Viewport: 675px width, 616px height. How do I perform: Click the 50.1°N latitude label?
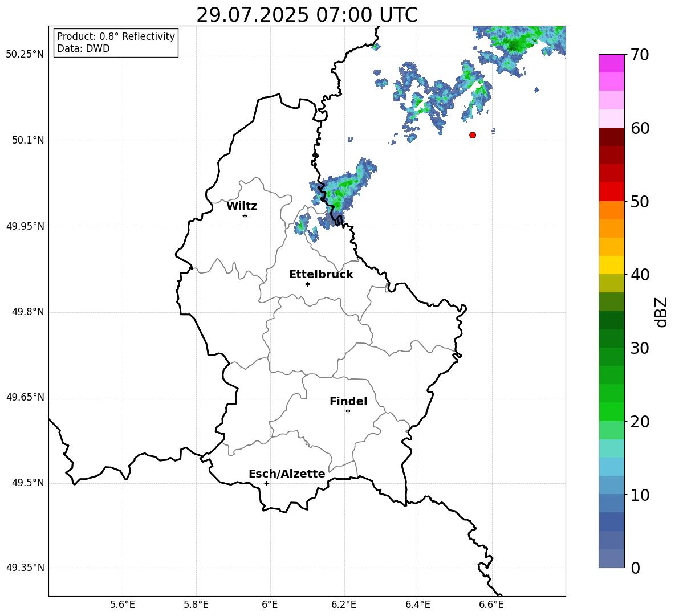28,140
